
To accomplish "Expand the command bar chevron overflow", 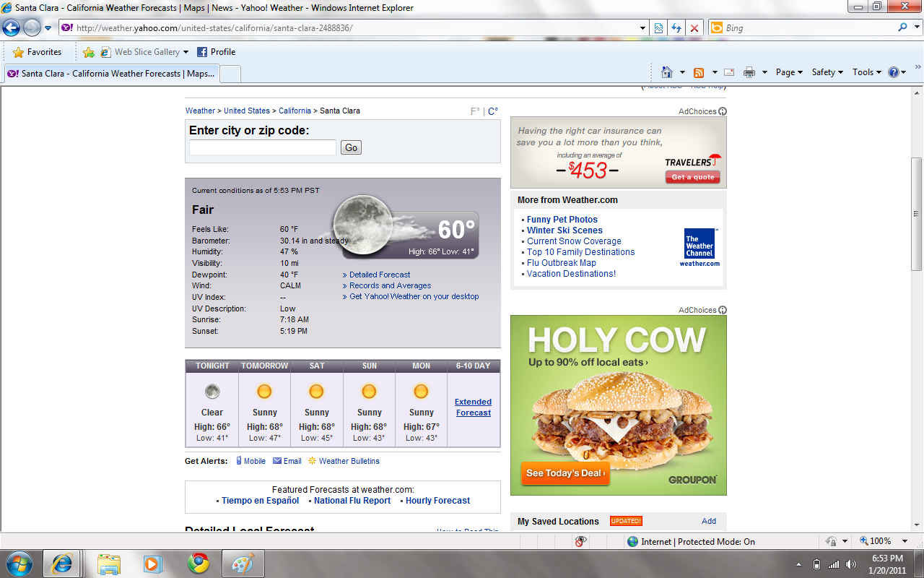I will tap(918, 67).
